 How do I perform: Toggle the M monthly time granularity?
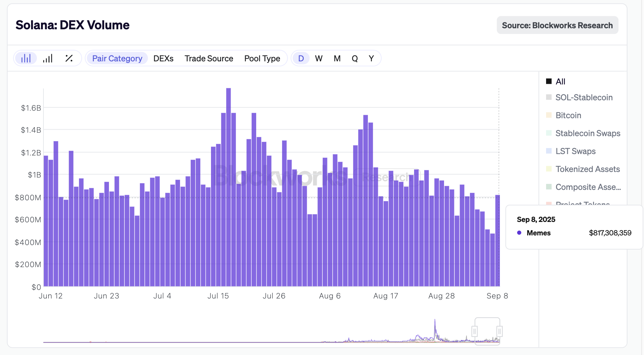click(337, 58)
